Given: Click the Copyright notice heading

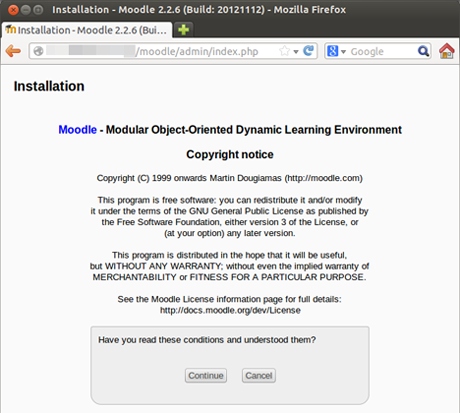Looking at the screenshot, I should 230,154.
